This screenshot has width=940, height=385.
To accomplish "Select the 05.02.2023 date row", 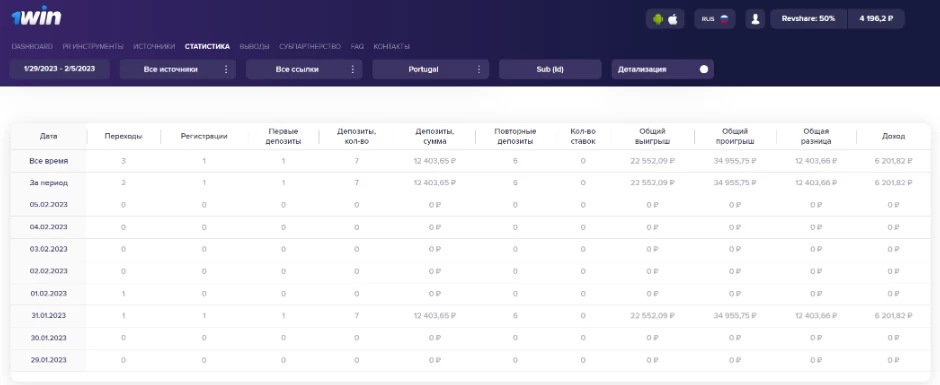I will click(49, 204).
